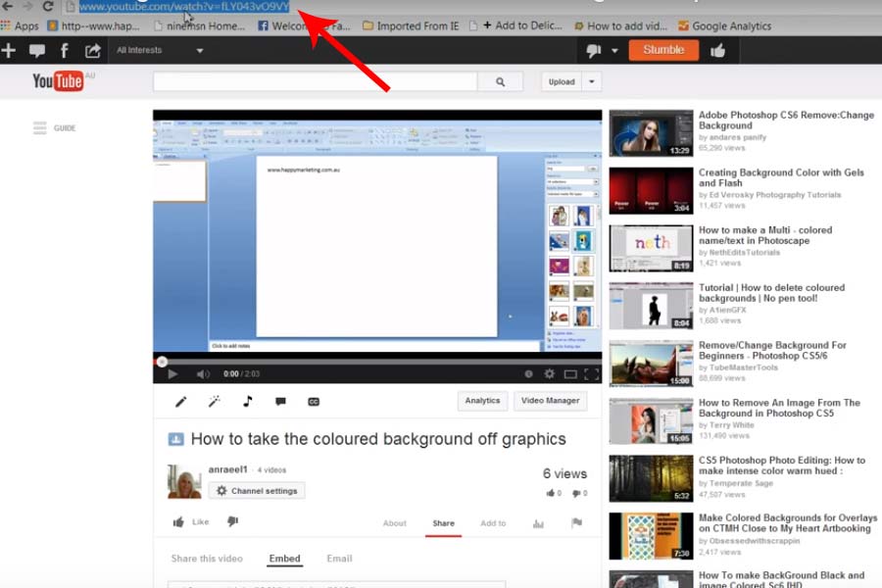This screenshot has width=882, height=588.
Task: Open the magic wand enhancements icon
Action: [214, 401]
